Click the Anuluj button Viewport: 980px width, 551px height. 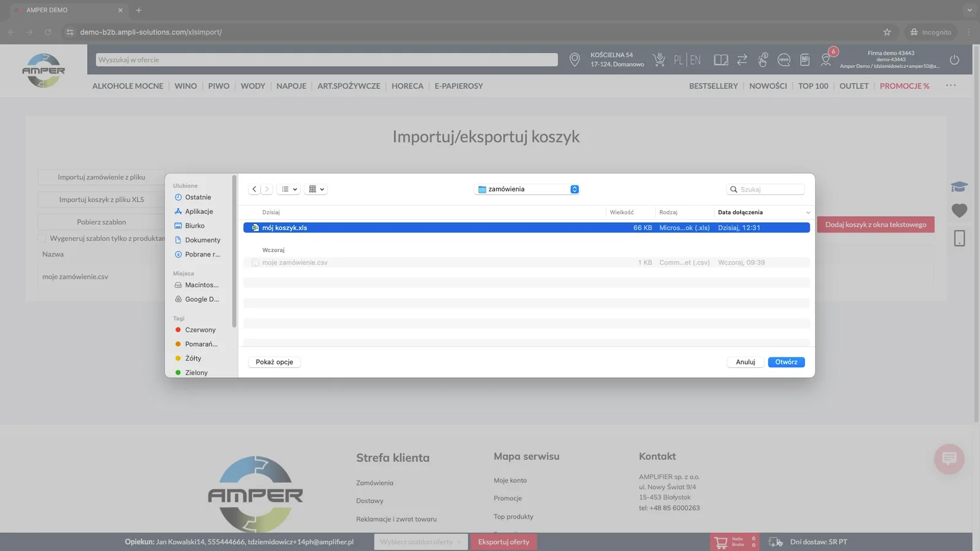(x=745, y=362)
